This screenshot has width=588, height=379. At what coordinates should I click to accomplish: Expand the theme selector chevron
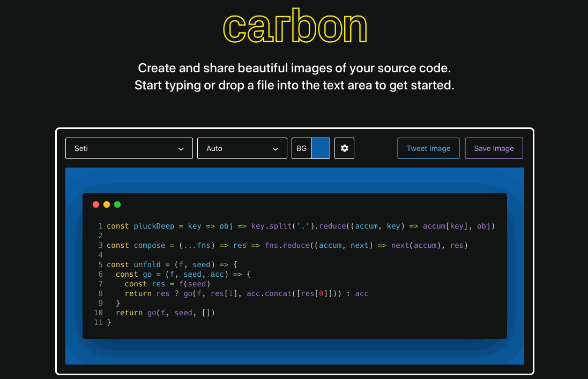(x=181, y=148)
